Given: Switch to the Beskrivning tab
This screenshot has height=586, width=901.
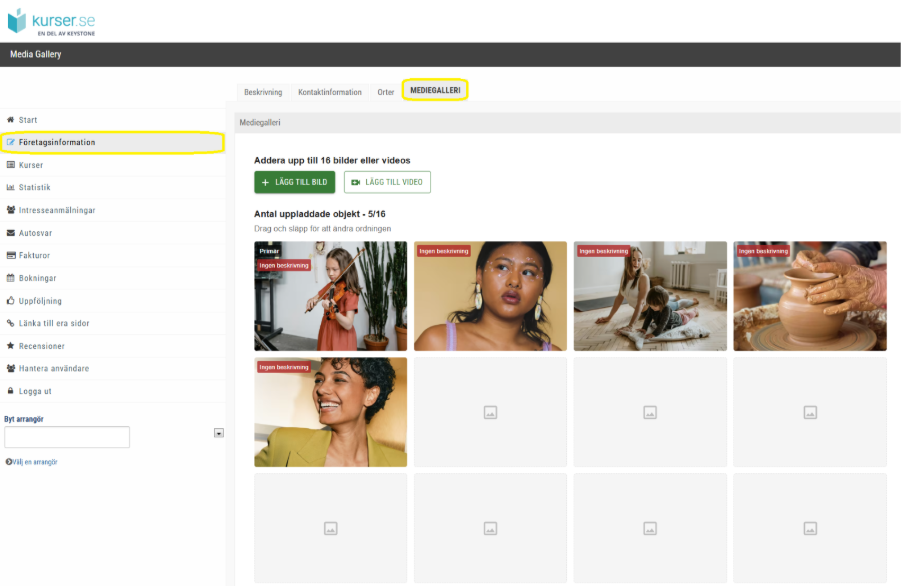Looking at the screenshot, I should 263,92.
